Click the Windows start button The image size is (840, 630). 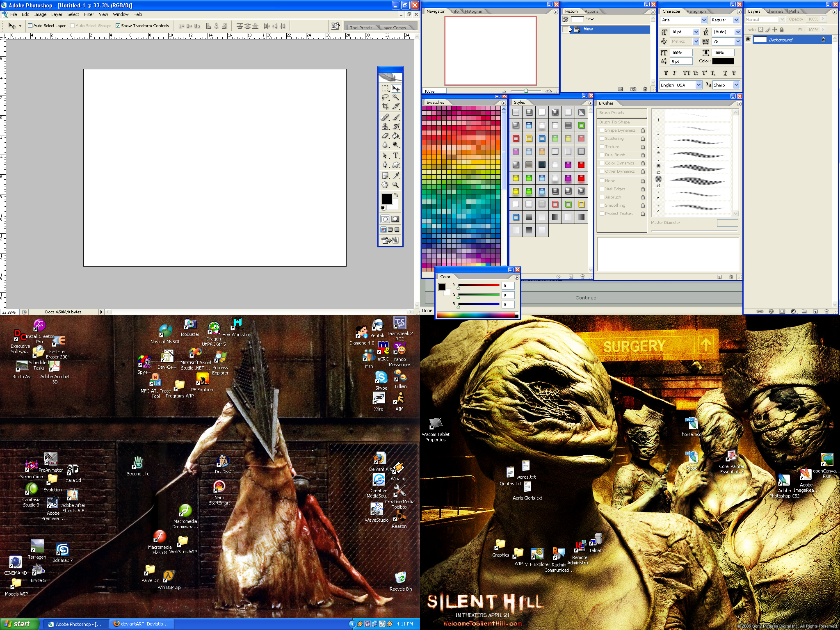click(x=20, y=624)
